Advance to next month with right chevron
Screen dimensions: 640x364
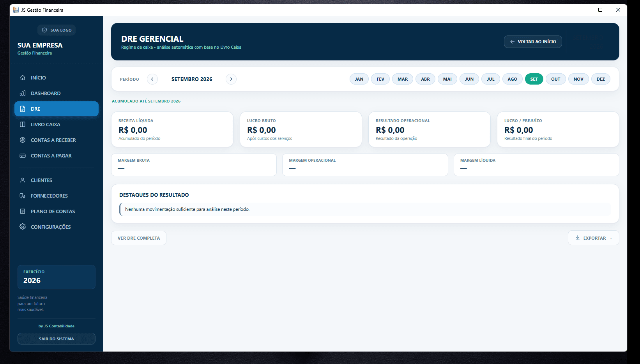[x=231, y=79]
